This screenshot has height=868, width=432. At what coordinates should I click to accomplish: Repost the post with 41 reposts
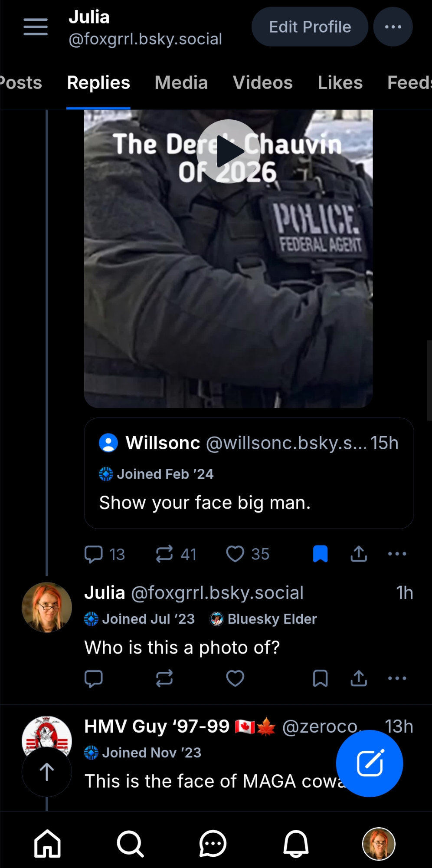[165, 554]
